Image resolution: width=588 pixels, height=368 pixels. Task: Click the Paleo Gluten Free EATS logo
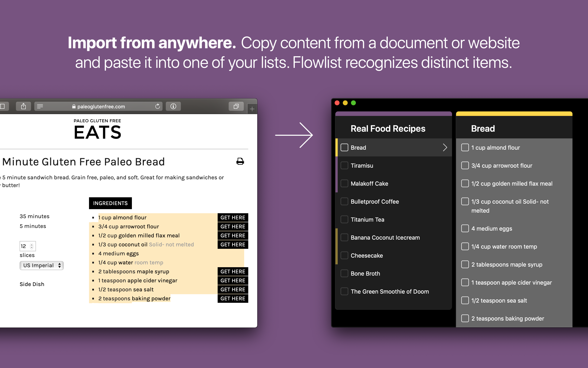point(97,129)
